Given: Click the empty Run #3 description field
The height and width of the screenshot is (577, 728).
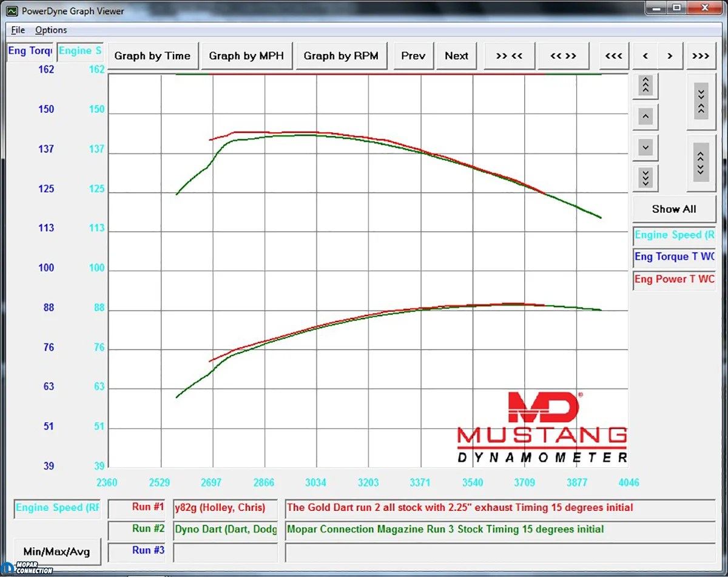Looking at the screenshot, I should coord(225,552).
